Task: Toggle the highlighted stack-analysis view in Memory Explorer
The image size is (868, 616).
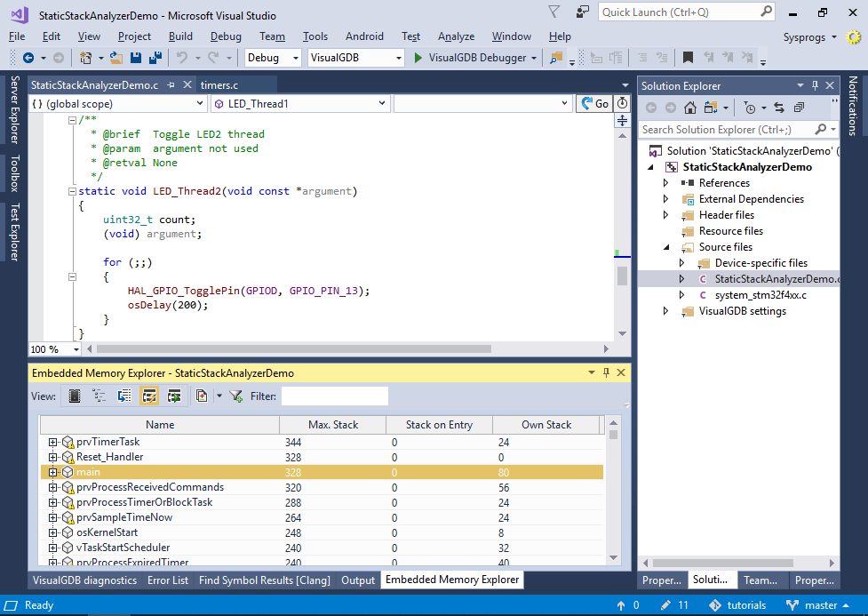Action: click(149, 396)
